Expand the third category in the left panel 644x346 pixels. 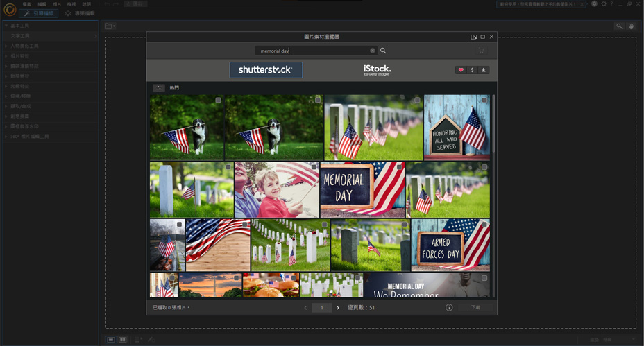tap(6, 56)
